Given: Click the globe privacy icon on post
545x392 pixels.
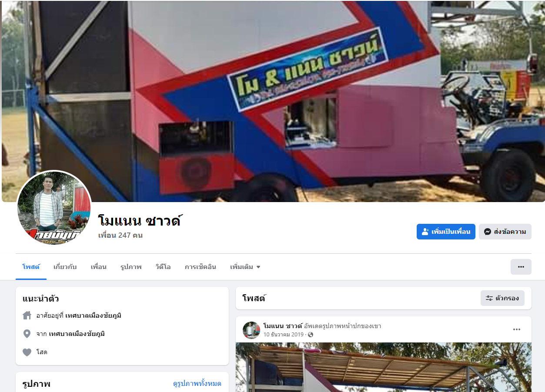Looking at the screenshot, I should 311,335.
